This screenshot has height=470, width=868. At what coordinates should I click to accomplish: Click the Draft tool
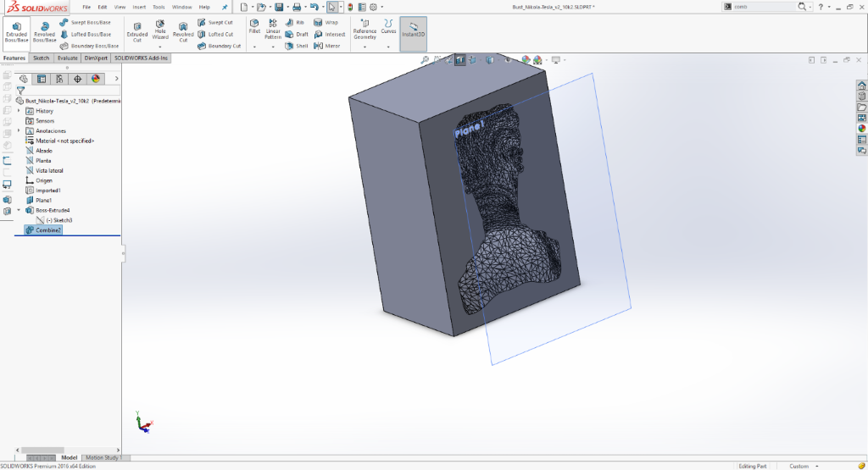[x=297, y=34]
